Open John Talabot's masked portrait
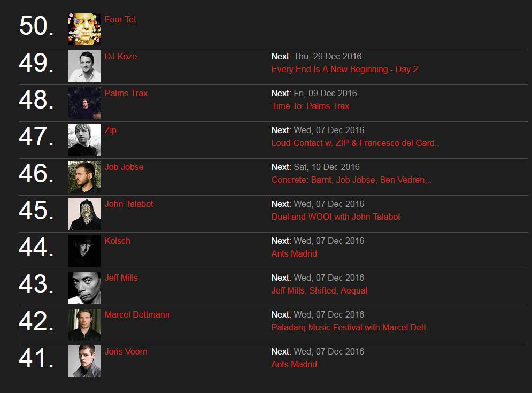Viewport: 532px width, 393px height. click(84, 214)
